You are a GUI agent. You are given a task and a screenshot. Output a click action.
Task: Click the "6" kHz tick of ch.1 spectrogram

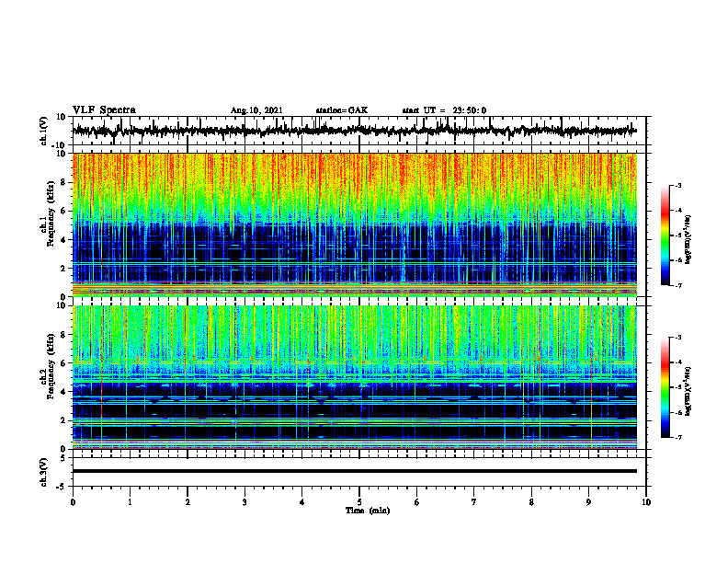pos(63,212)
